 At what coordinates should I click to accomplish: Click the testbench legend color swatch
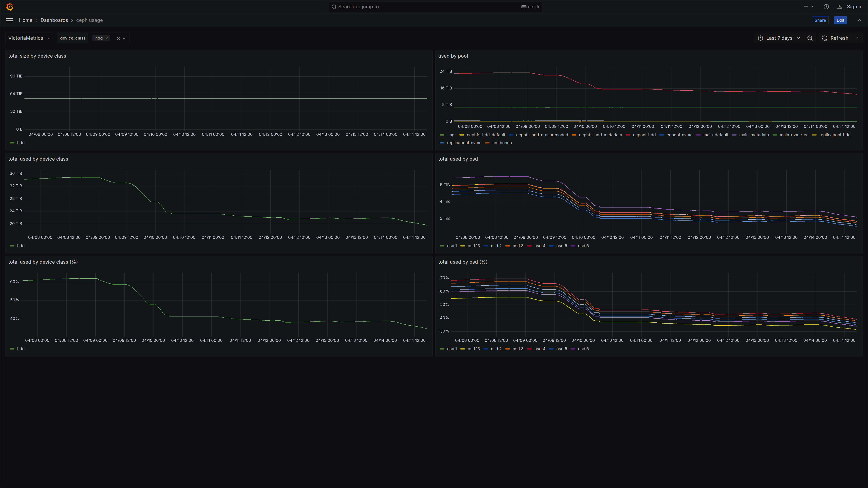click(487, 143)
